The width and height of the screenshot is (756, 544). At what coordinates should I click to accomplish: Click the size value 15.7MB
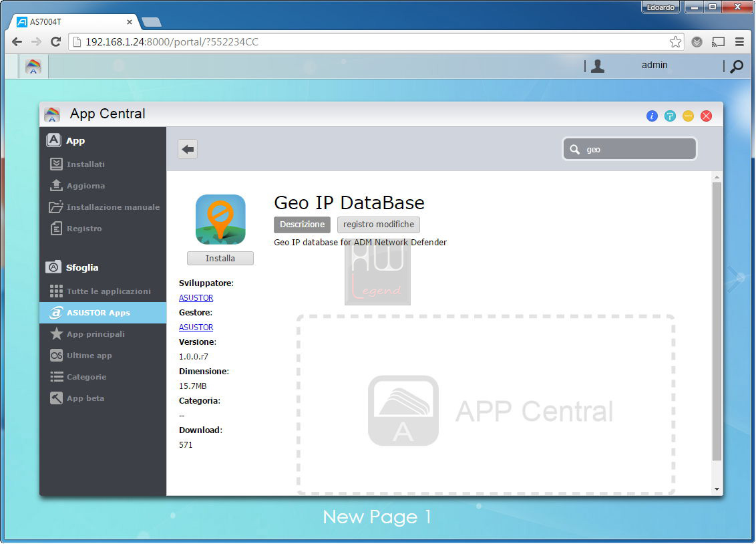point(193,386)
